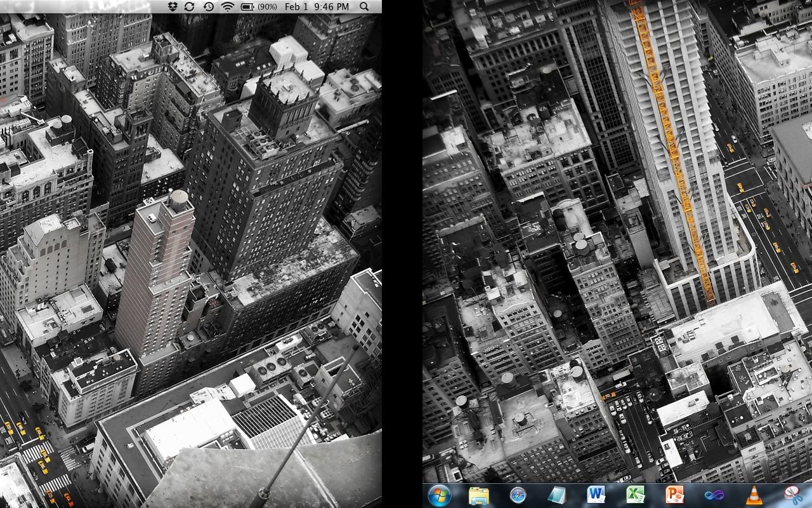Screen dimensions: 812x508
Task: Open Spotlight search magnifying glass
Action: pyautogui.click(x=364, y=6)
